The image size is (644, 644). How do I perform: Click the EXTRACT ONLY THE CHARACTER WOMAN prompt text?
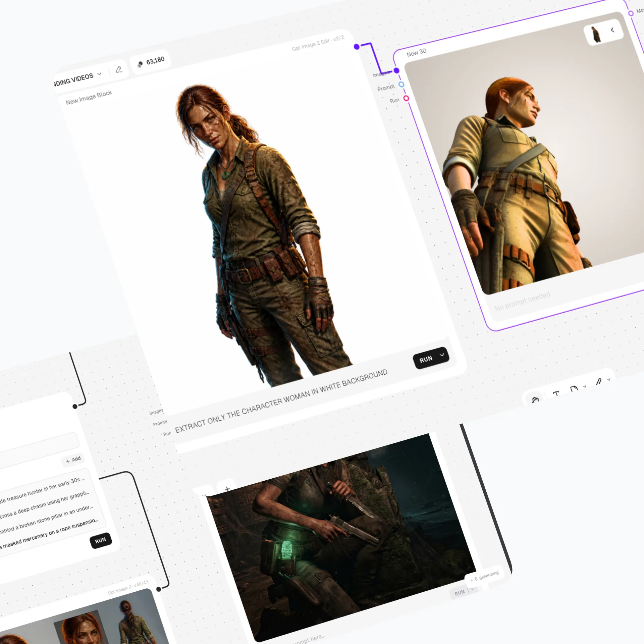pos(281,401)
